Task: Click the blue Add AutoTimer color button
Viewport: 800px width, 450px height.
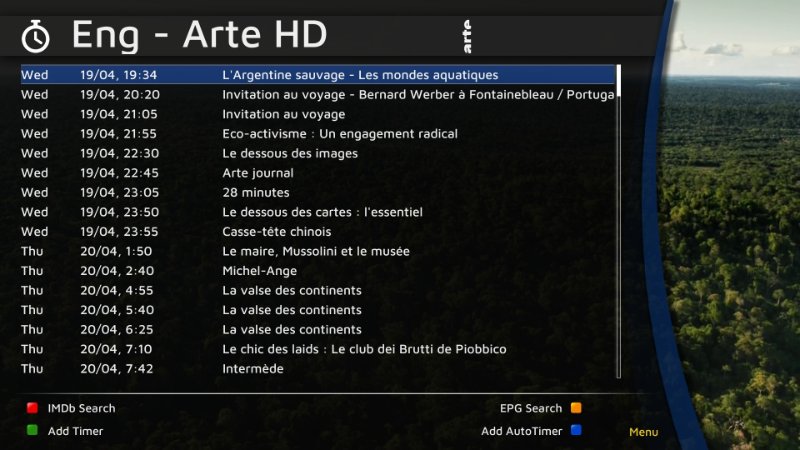Action: 576,430
